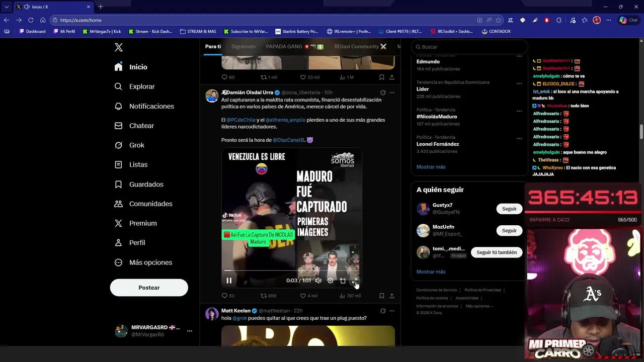Open the @DiazCanelB mention link
This screenshot has height=362, width=644.
pyautogui.click(x=288, y=140)
